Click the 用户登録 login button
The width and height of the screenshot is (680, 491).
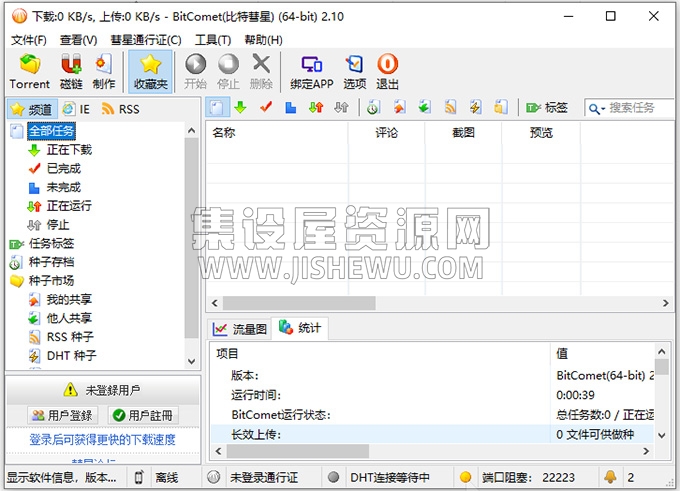[x=62, y=416]
